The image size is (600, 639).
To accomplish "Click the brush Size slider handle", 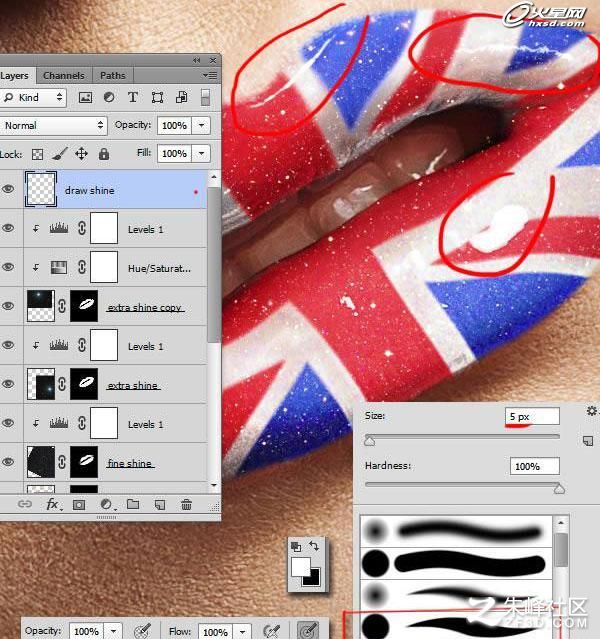I will (370, 441).
